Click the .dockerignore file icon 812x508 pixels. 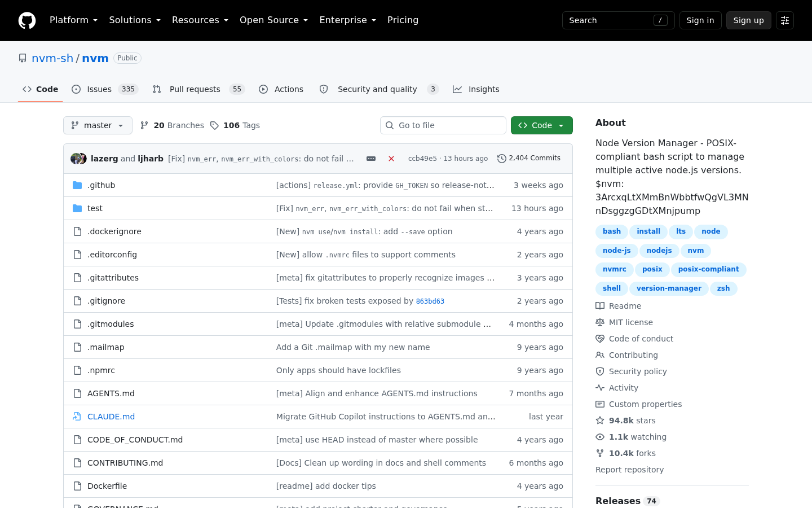77,231
